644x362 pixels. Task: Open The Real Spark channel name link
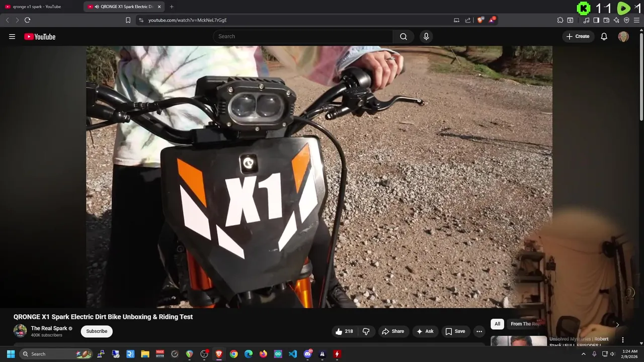[x=49, y=328]
